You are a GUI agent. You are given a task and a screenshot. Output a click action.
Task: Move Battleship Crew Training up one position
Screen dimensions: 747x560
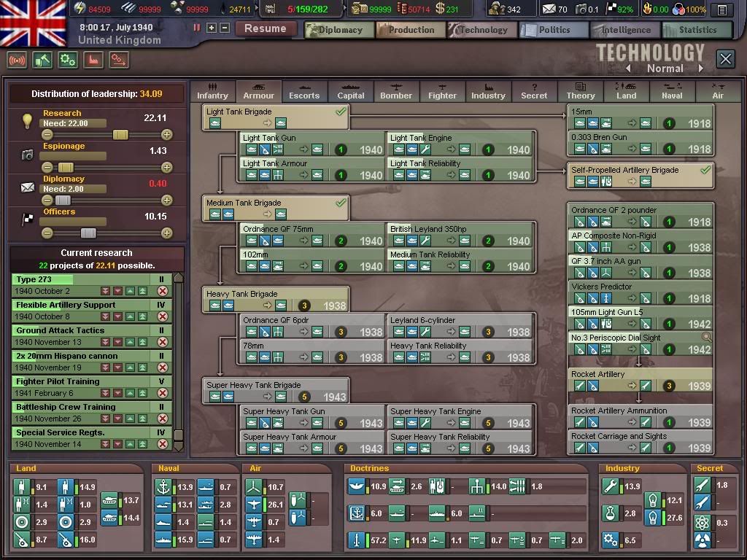[x=130, y=419]
